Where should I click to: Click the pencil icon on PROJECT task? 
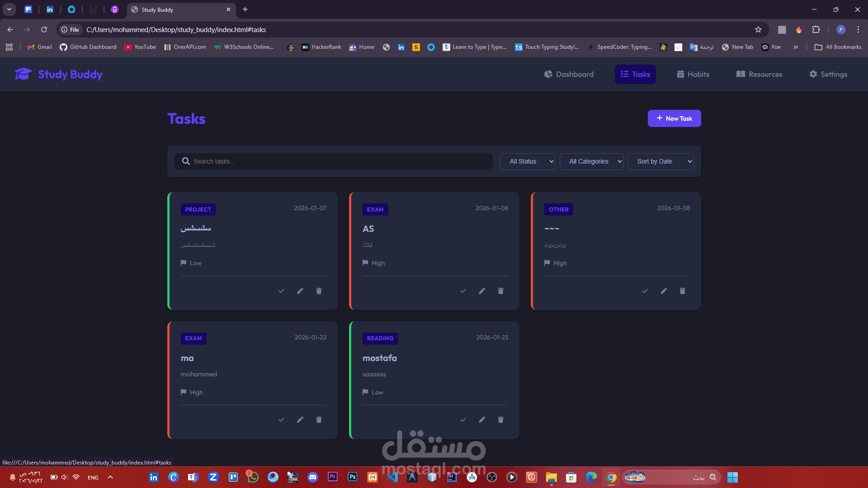coord(300,291)
